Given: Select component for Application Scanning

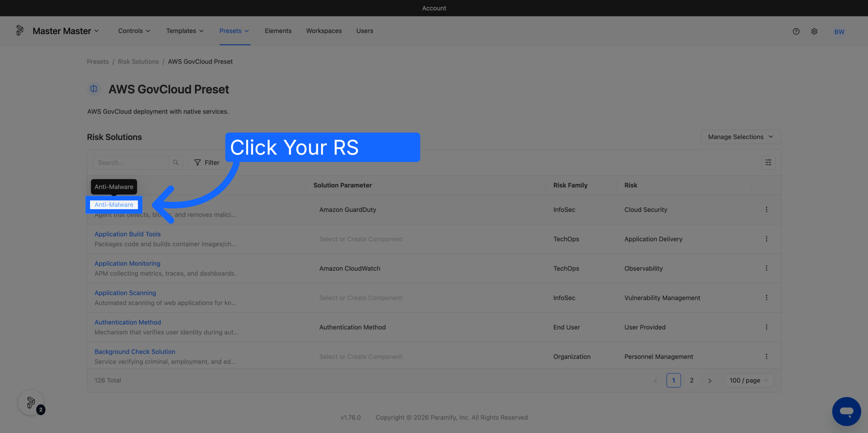Looking at the screenshot, I should pyautogui.click(x=361, y=298).
